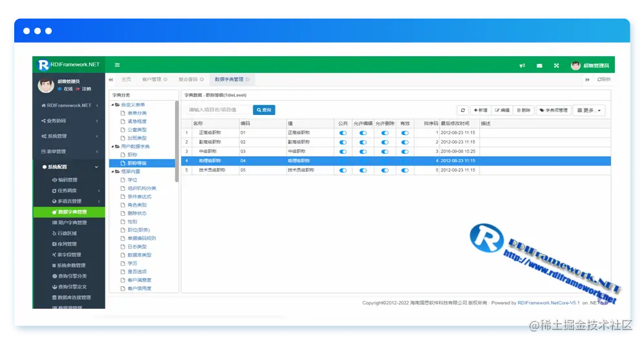Toggle 允许编辑 switch for row 技术员级职称
Screen dimensions: 644x343
[363, 171]
